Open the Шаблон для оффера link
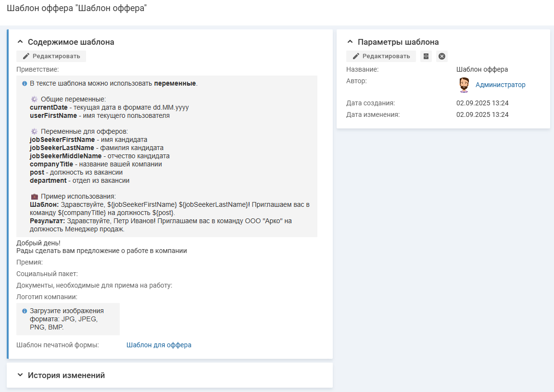This screenshot has width=554, height=392. [x=159, y=345]
